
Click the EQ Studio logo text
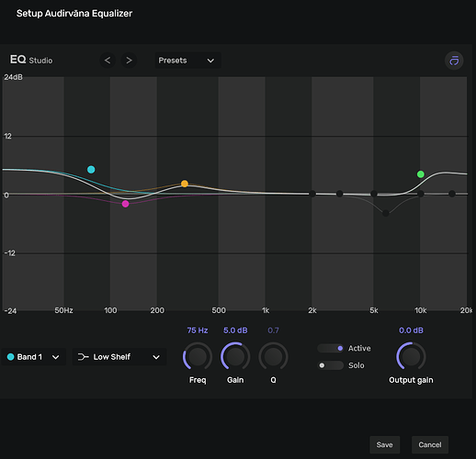(x=31, y=60)
